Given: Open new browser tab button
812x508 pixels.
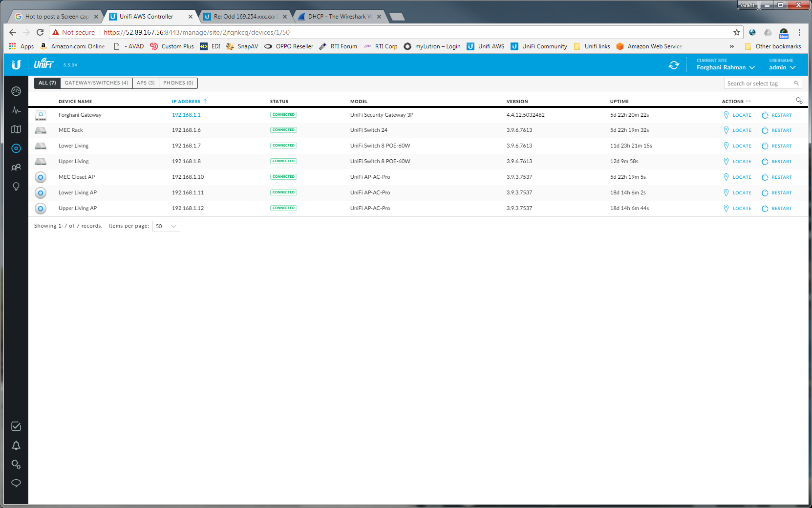Looking at the screenshot, I should tap(397, 17).
